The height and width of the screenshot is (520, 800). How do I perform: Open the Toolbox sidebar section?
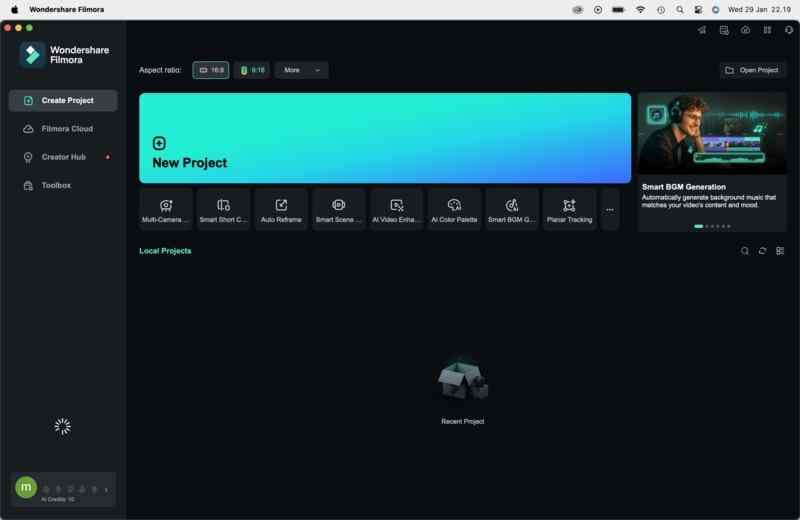tap(63, 185)
